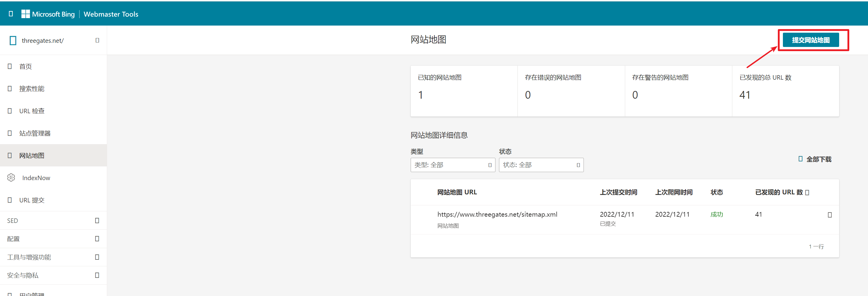This screenshot has height=296, width=868.
Task: Open the hamburger navigation menu icon
Action: point(11,14)
